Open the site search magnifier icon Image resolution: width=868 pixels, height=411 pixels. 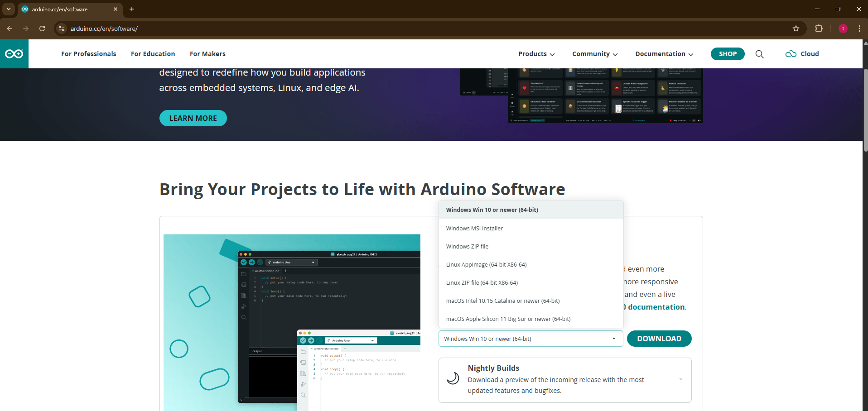pos(759,54)
